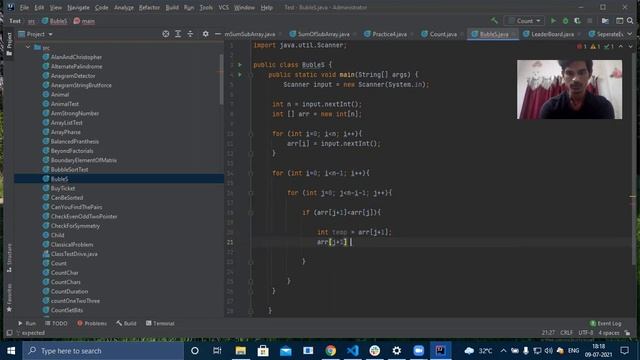Click the Windows search box
Image resolution: width=640 pixels, height=360 pixels.
point(103,351)
